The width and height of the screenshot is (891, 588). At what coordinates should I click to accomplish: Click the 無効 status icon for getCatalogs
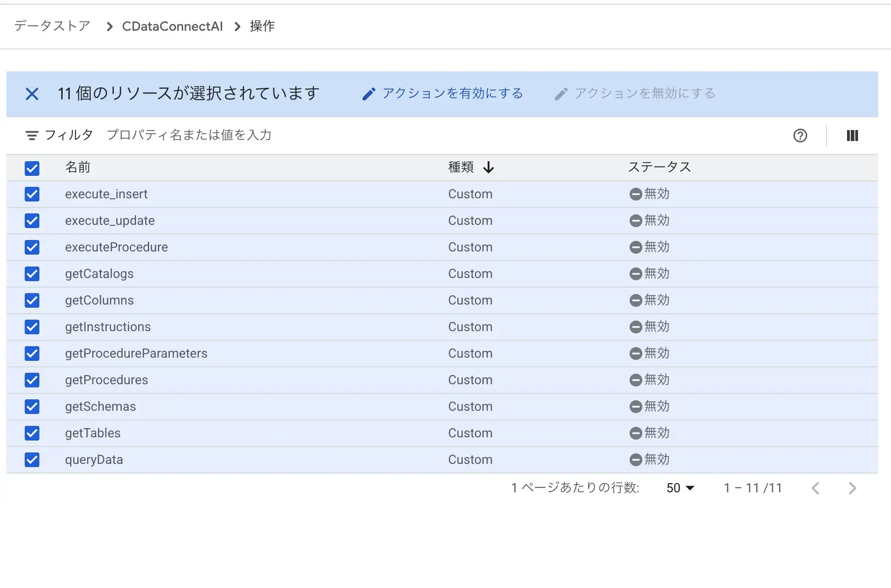[x=636, y=274]
